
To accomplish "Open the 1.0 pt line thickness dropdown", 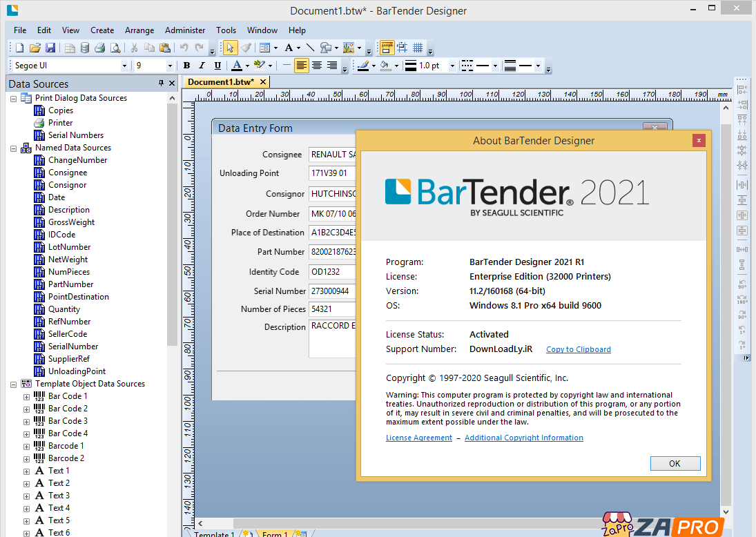I will (x=452, y=66).
